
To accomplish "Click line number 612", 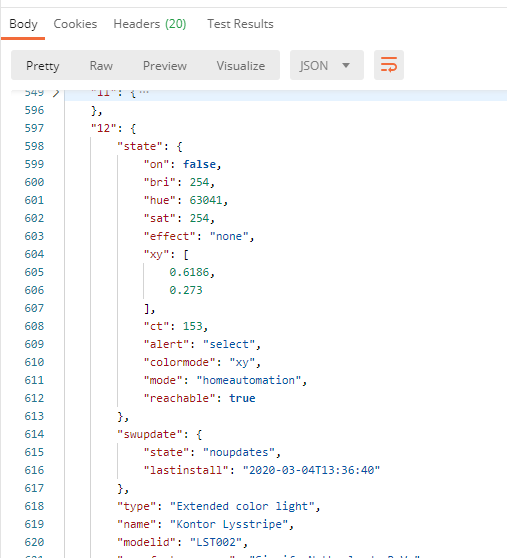I will click(x=34, y=398).
